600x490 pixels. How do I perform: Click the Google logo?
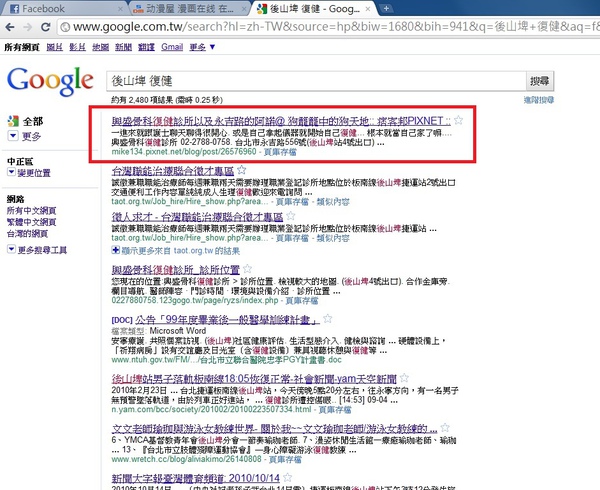coord(50,81)
